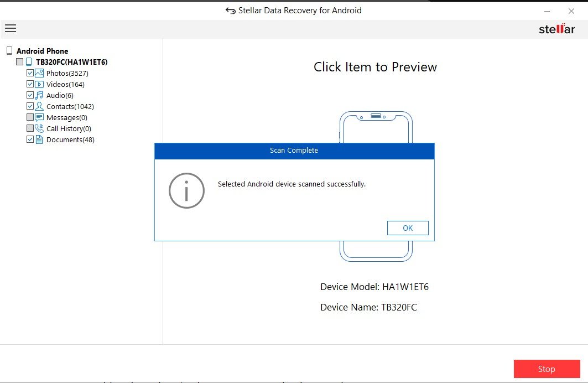The width and height of the screenshot is (588, 383).
Task: Close the Stellar Data Recovery window
Action: [x=571, y=11]
